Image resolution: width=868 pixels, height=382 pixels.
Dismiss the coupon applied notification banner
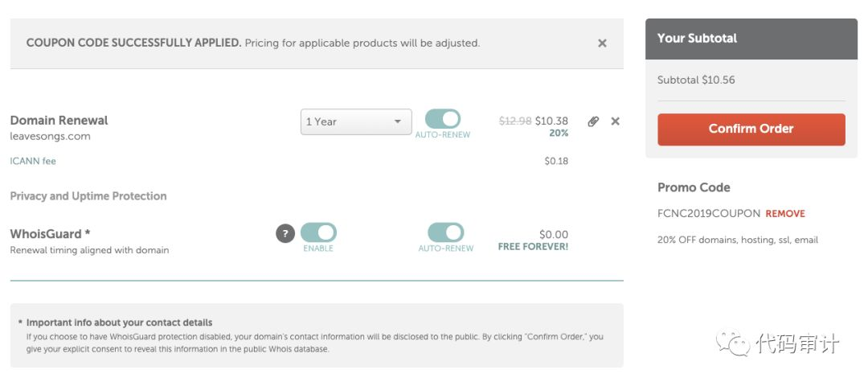click(602, 43)
